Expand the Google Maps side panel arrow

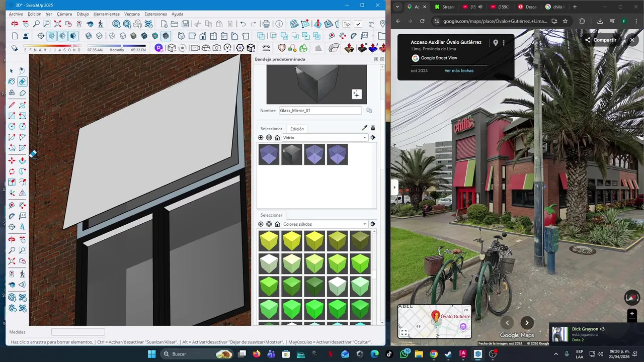(x=394, y=188)
